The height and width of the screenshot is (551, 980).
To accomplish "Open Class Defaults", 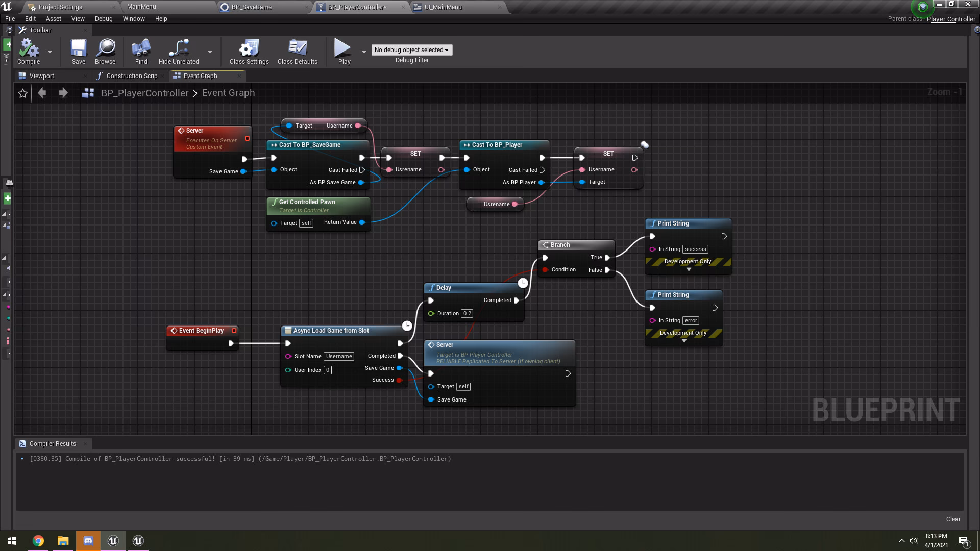I will (297, 51).
